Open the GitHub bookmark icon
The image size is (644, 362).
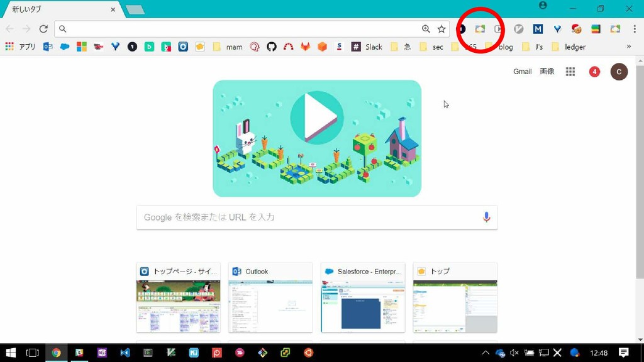click(x=272, y=47)
